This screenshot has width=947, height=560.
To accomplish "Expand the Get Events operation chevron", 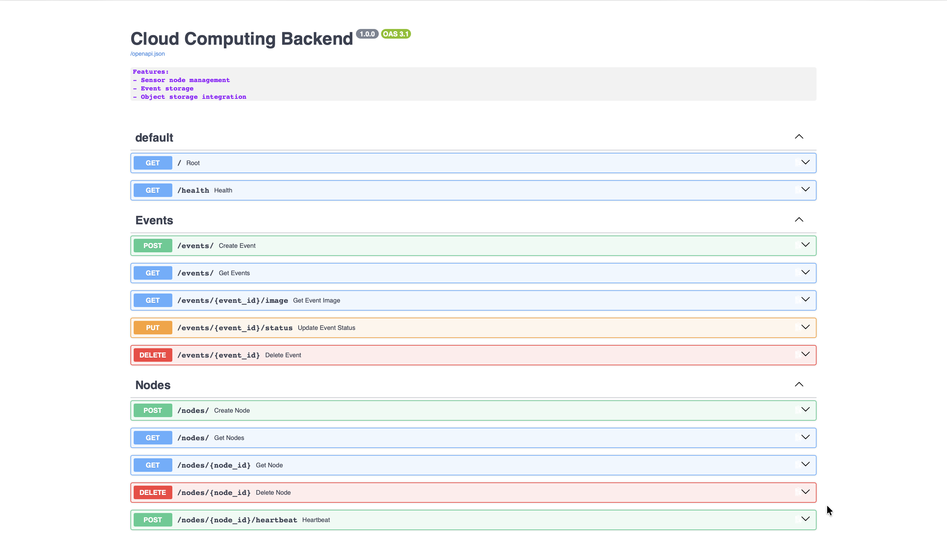I will tap(806, 272).
